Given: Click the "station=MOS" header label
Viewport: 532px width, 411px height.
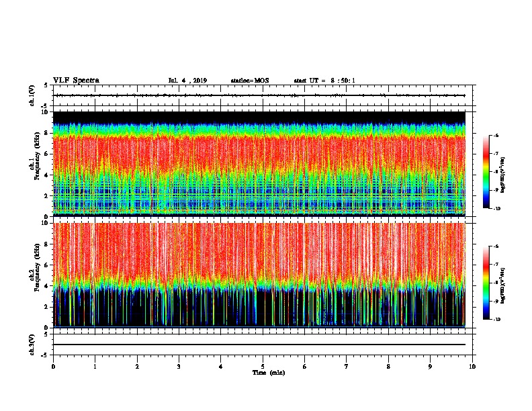Looking at the screenshot, I should pos(250,81).
